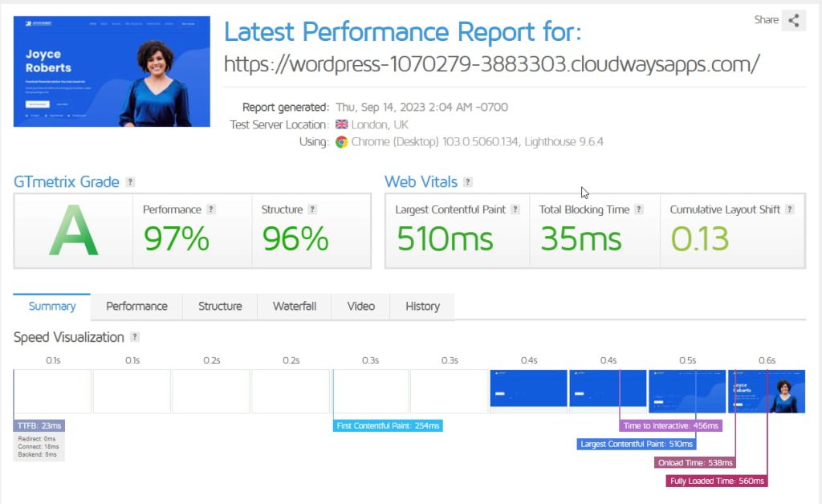Click help icon next to Structure score
Viewport: 822px width, 504px height.
click(x=312, y=209)
